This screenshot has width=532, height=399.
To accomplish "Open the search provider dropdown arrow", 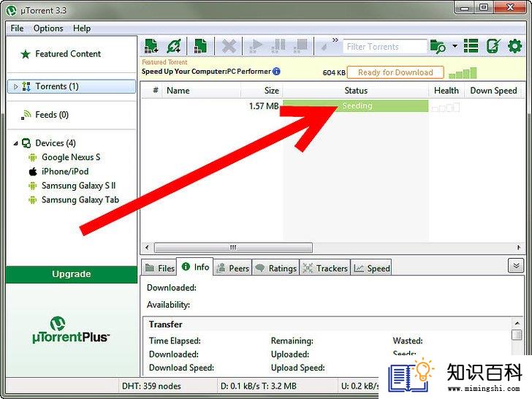I will point(455,46).
